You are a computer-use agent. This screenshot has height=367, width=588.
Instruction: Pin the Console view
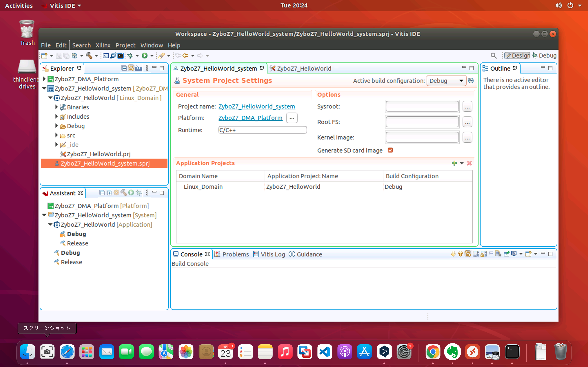pos(507,254)
